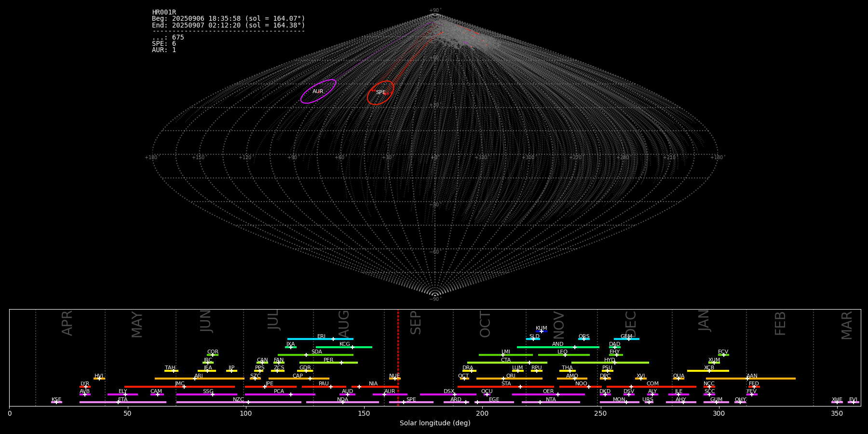Screen dimensions: 868x434
Task: Click the light-green CTA shower bar
Action: click(x=507, y=363)
